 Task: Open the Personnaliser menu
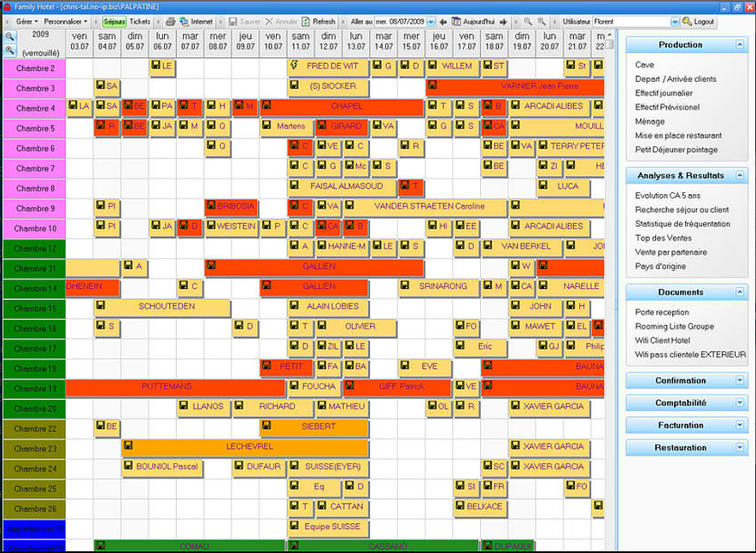(66, 21)
